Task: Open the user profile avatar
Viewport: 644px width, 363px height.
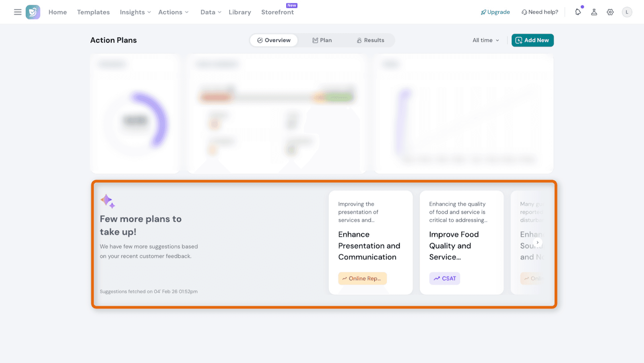Action: tap(627, 12)
